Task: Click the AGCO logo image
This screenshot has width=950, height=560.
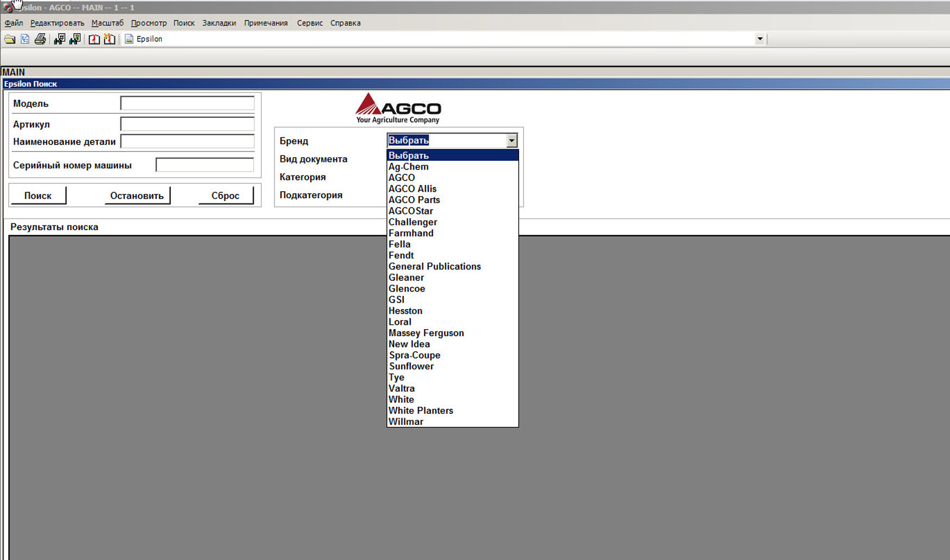Action: [398, 108]
